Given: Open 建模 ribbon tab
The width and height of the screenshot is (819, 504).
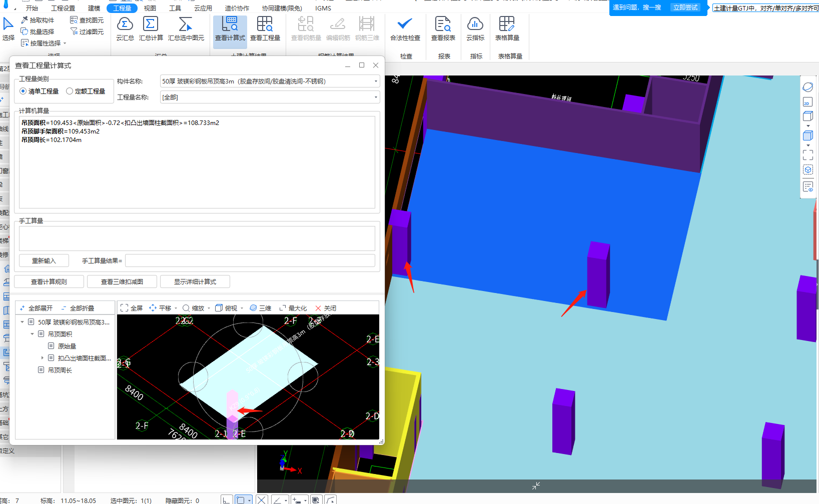Looking at the screenshot, I should [x=94, y=8].
